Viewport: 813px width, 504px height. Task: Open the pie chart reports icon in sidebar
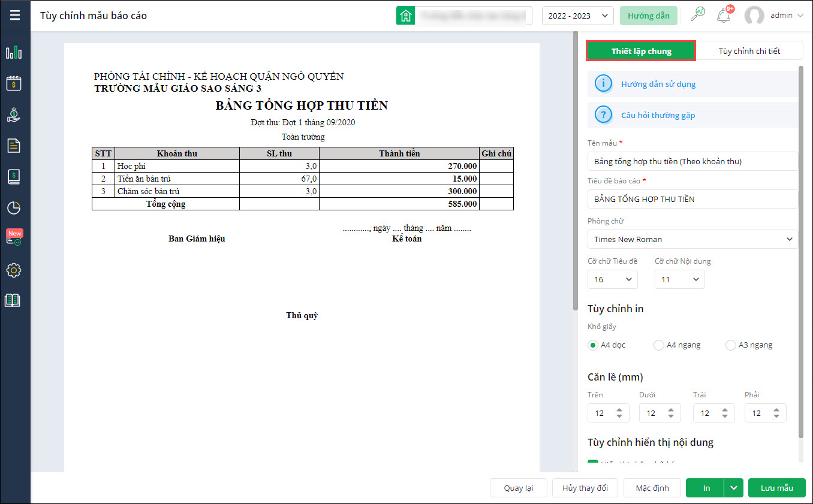(x=14, y=208)
